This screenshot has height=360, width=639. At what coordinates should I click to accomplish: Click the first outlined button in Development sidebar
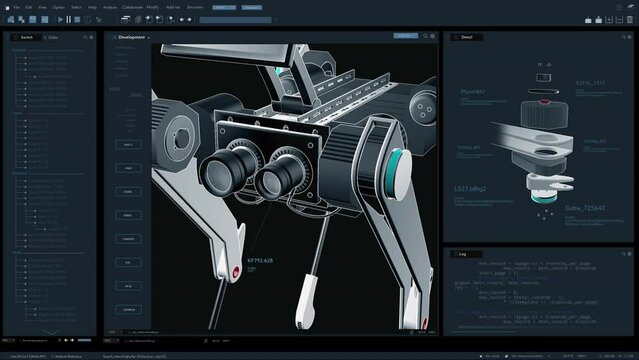click(128, 145)
